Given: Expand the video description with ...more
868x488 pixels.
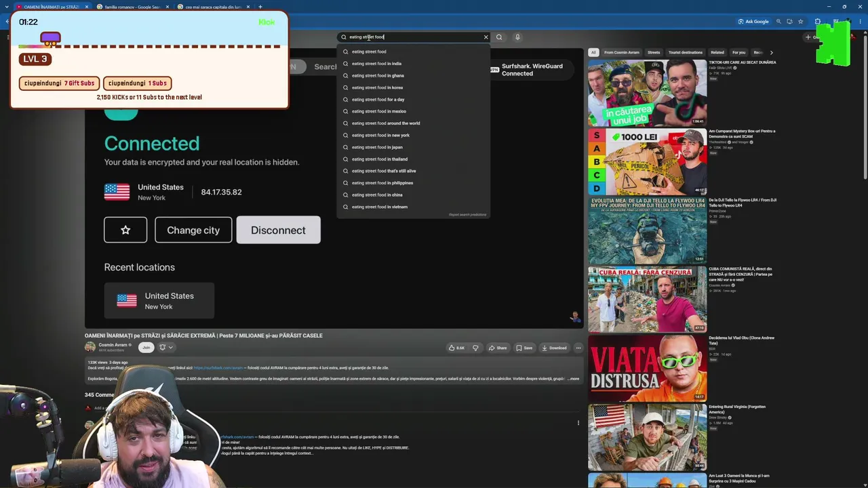Looking at the screenshot, I should click(x=574, y=379).
